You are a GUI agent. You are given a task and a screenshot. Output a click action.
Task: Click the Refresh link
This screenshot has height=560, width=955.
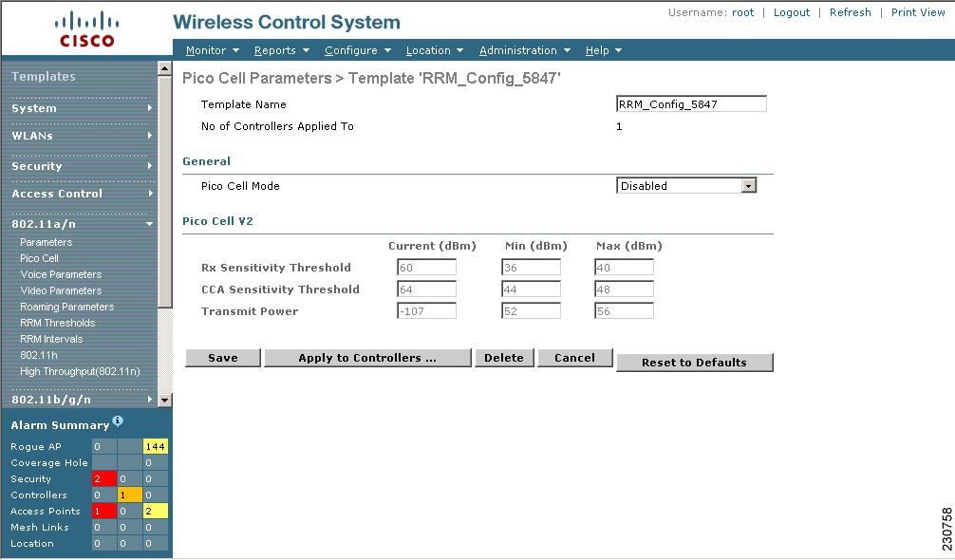[x=850, y=12]
